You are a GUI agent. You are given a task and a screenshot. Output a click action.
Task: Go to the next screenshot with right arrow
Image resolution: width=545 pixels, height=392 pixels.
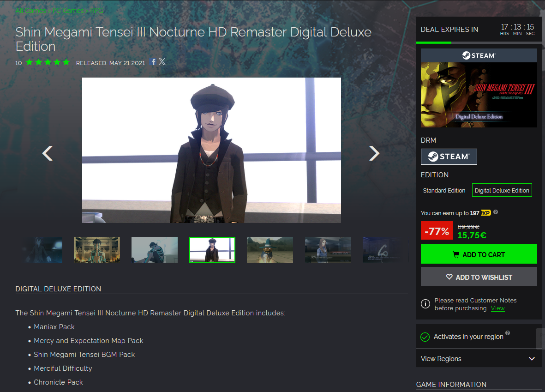[374, 153]
